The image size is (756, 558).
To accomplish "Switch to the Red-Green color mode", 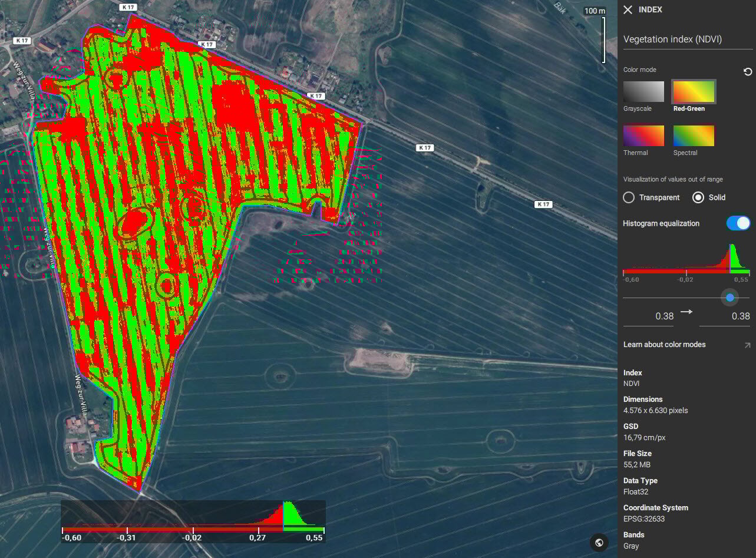I will click(693, 91).
